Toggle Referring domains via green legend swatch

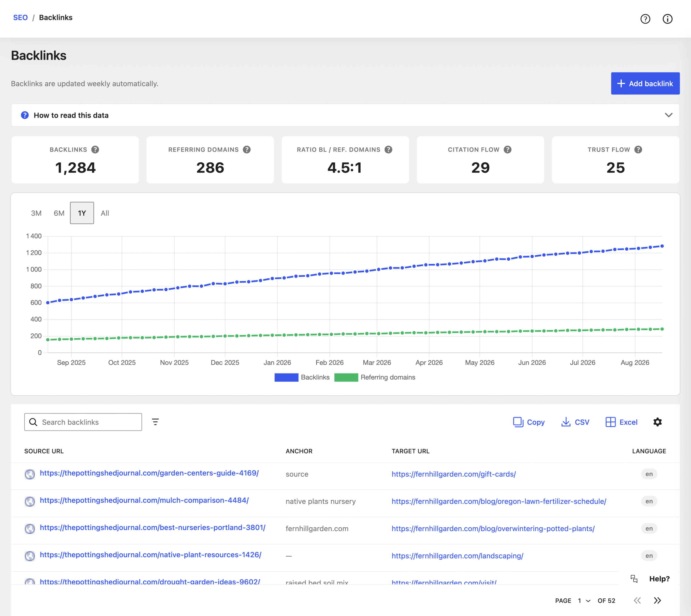point(346,377)
